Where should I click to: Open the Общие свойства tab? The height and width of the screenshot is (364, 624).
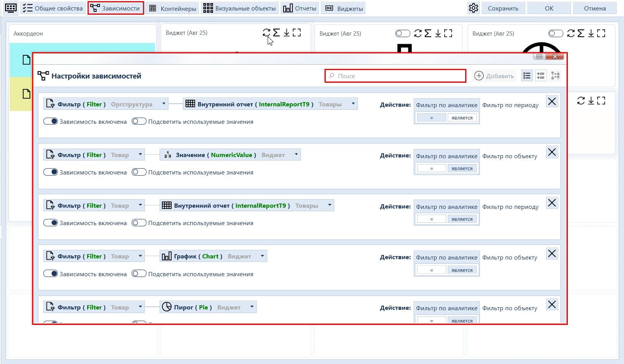click(53, 8)
